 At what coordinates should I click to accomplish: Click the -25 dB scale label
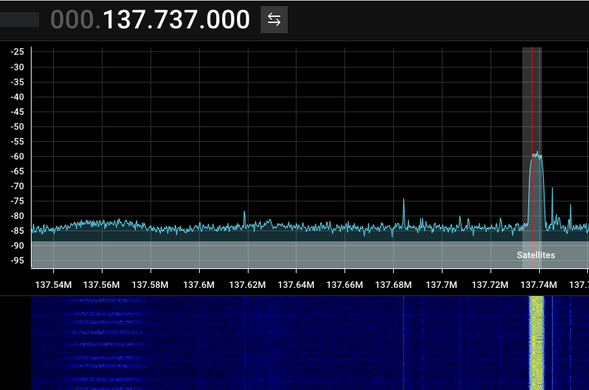click(x=17, y=52)
